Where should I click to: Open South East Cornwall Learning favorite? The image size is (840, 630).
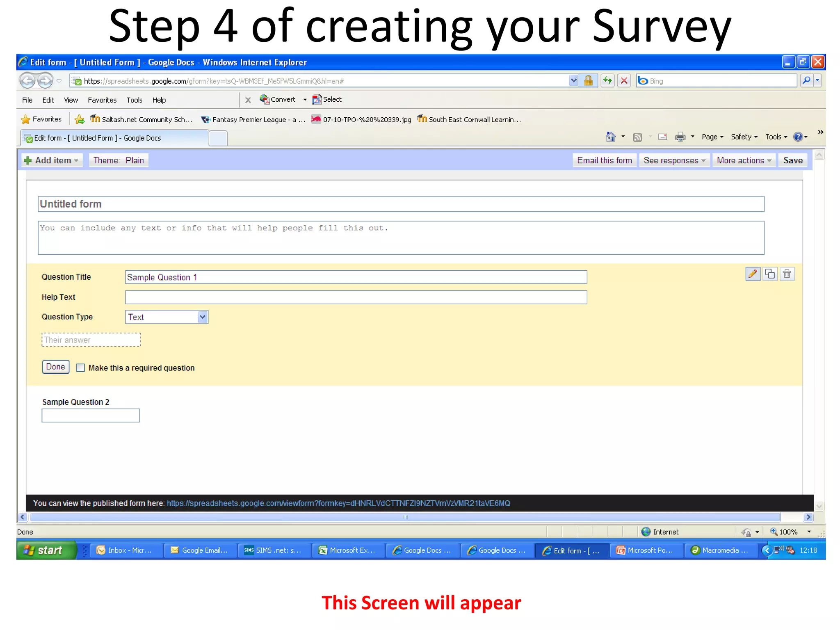pyautogui.click(x=469, y=119)
